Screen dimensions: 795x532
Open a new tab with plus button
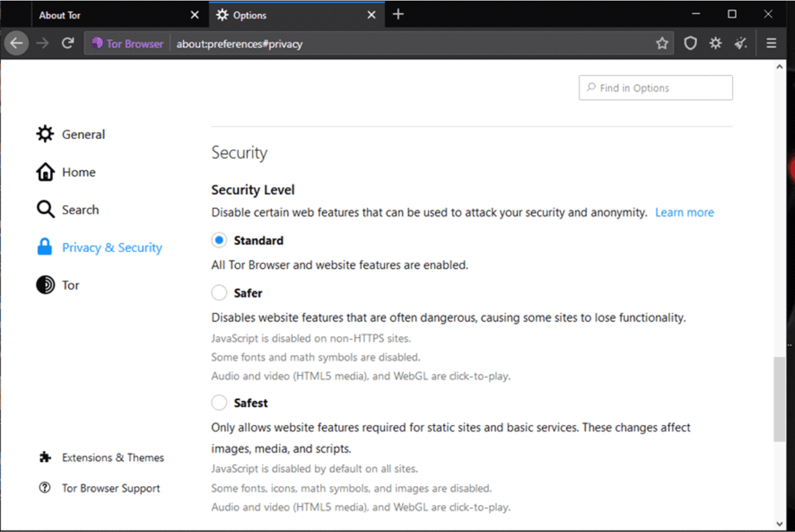(398, 14)
